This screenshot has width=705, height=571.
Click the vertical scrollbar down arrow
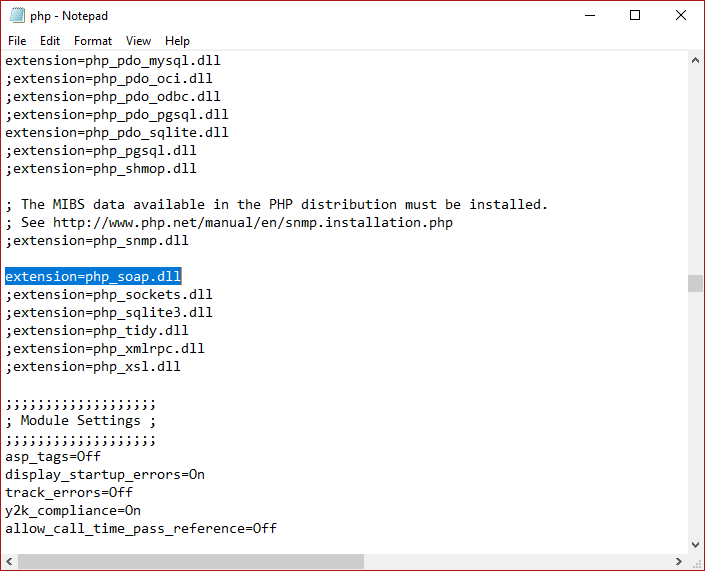[x=695, y=545]
